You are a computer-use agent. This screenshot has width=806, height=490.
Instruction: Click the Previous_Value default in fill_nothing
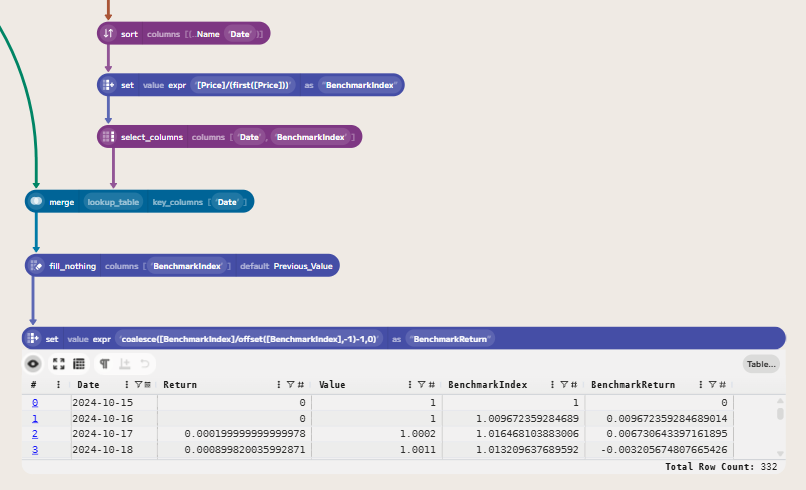tap(303, 266)
